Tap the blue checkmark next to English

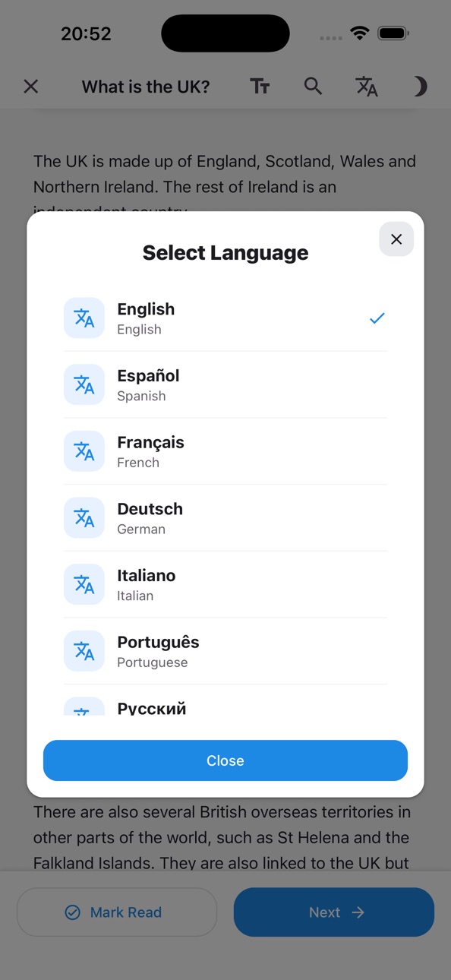click(x=377, y=318)
